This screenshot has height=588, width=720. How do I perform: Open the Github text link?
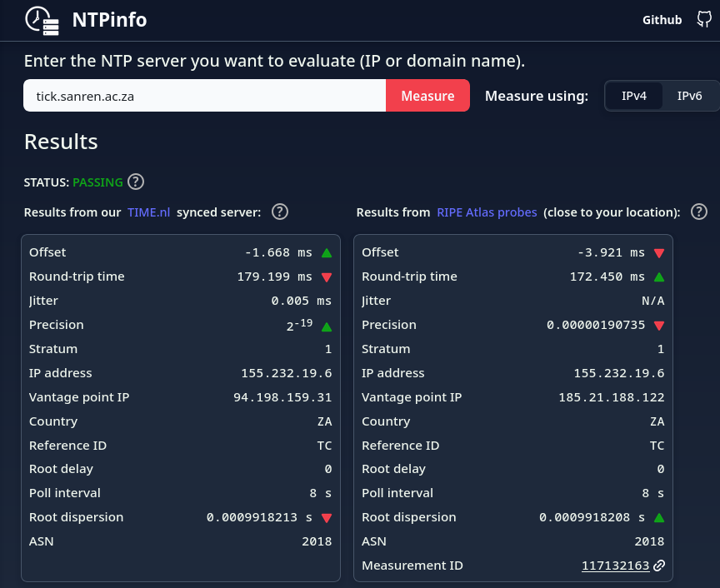(x=662, y=20)
